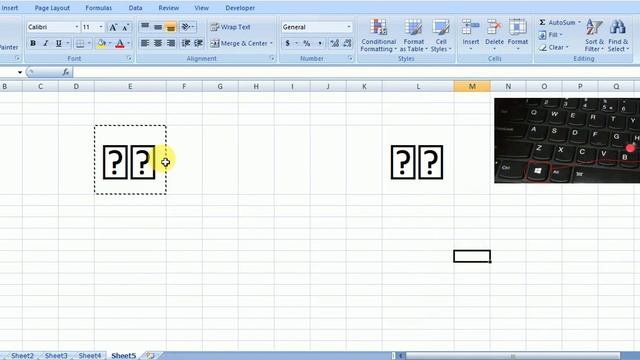Screen dimensions: 640x360
Task: Select Top Align icon
Action: pos(145,27)
